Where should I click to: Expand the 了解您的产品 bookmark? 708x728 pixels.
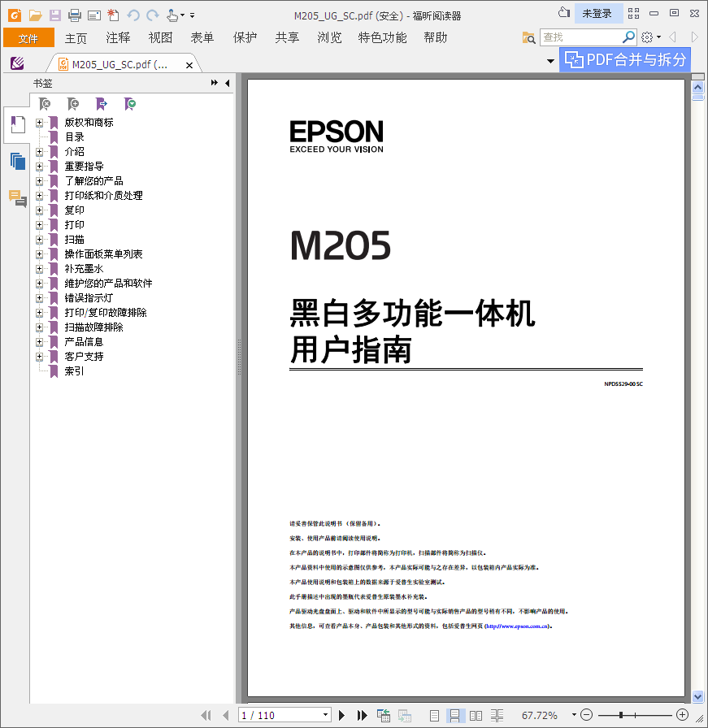click(40, 181)
